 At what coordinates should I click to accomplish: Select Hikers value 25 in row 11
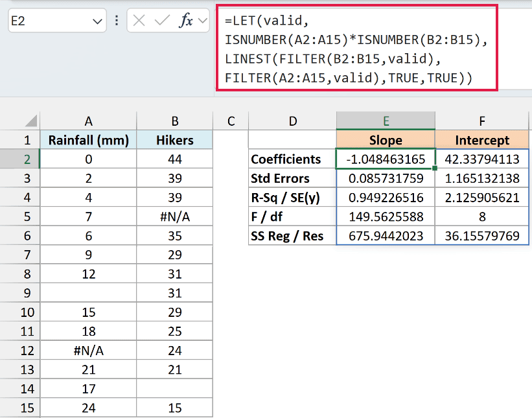[175, 331]
